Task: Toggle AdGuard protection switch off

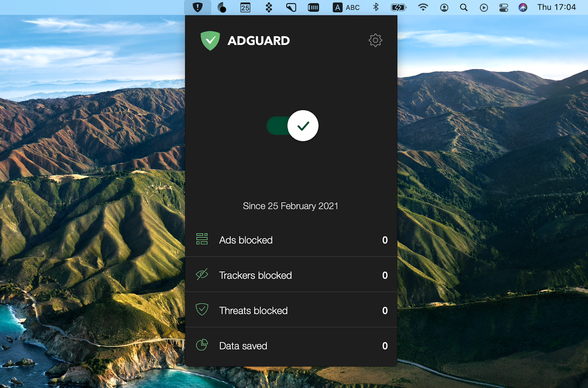Action: tap(293, 126)
